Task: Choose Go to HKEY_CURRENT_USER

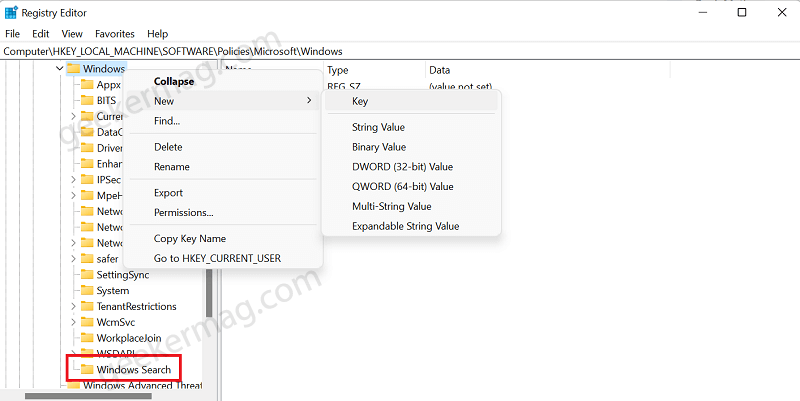Action: pos(223,259)
